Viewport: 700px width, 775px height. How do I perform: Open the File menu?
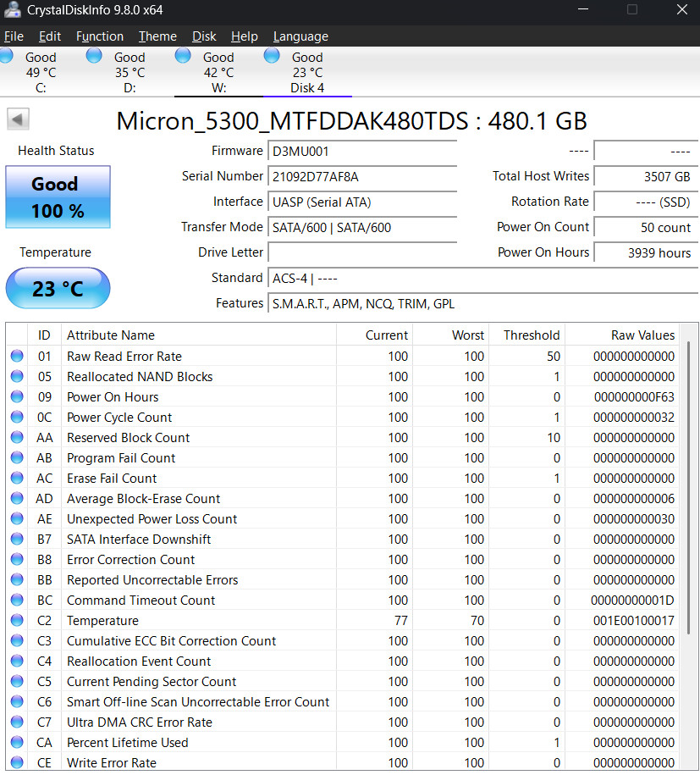(x=14, y=36)
